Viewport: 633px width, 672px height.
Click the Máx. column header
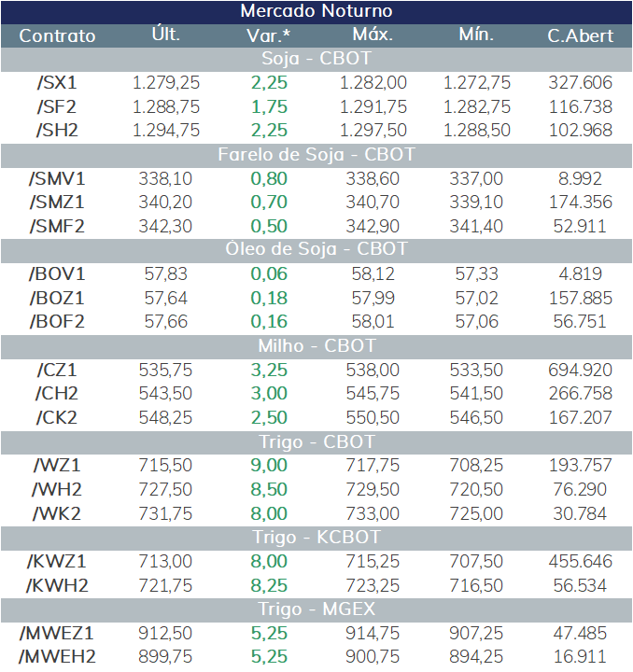coord(373,35)
